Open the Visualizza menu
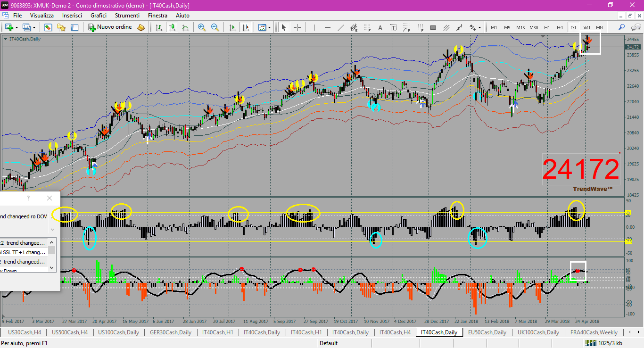 pos(42,16)
